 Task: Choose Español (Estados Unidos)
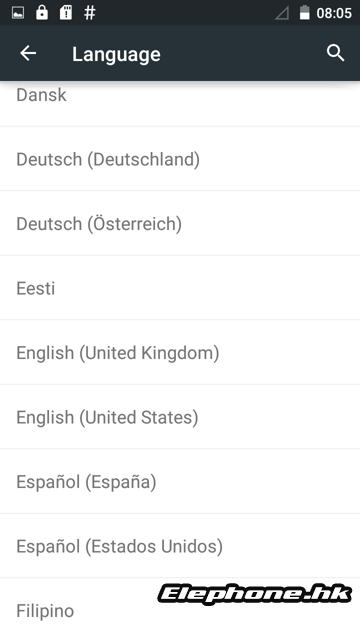(x=180, y=546)
